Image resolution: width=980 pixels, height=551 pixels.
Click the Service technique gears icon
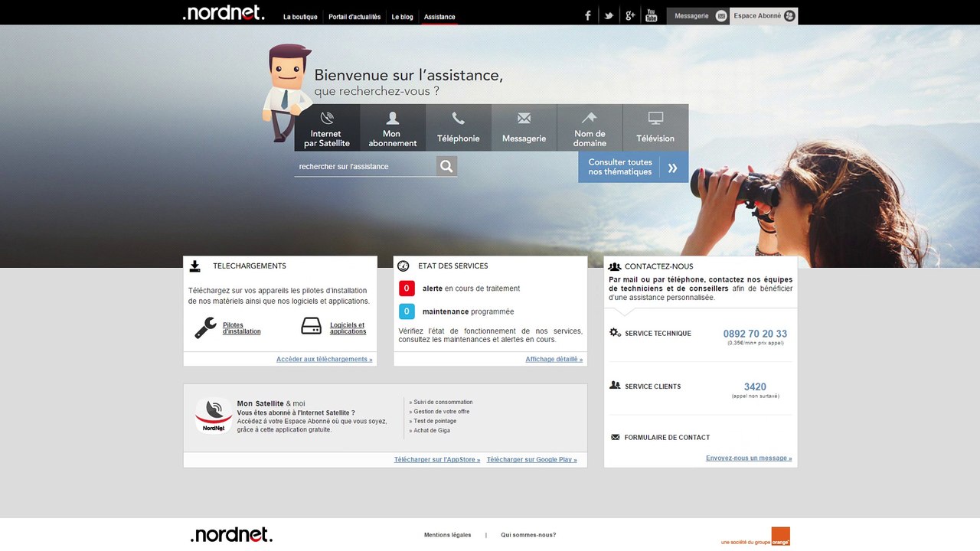615,333
